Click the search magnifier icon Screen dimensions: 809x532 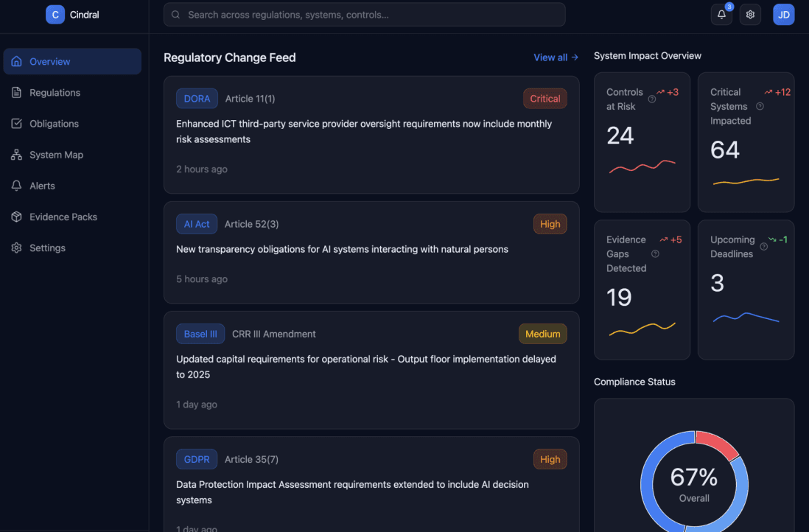coord(175,14)
